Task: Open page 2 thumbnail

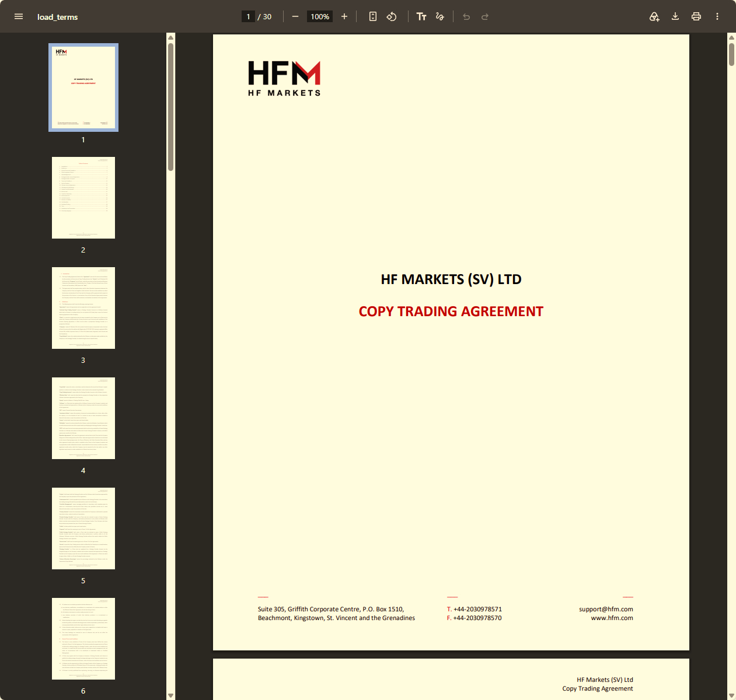Action: [83, 198]
